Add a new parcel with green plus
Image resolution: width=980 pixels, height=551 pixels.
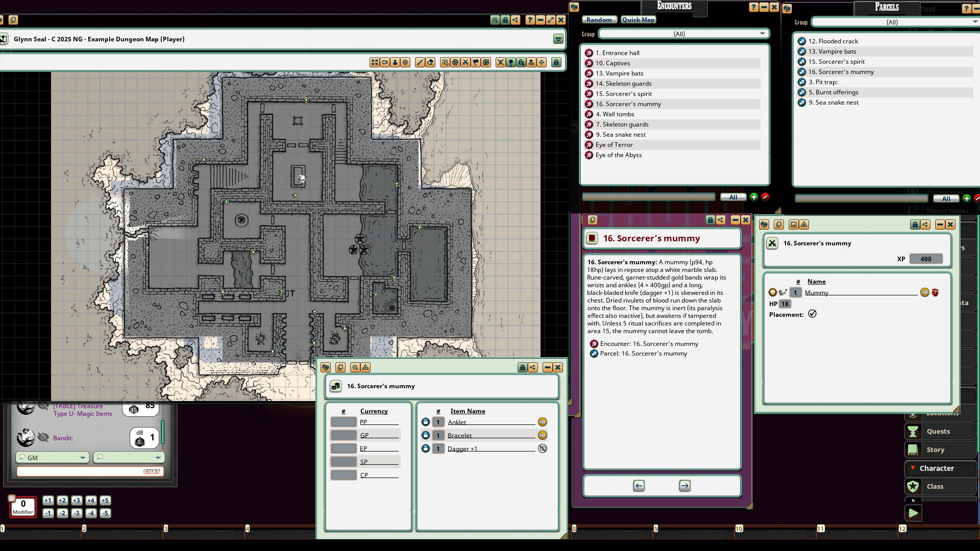[967, 198]
